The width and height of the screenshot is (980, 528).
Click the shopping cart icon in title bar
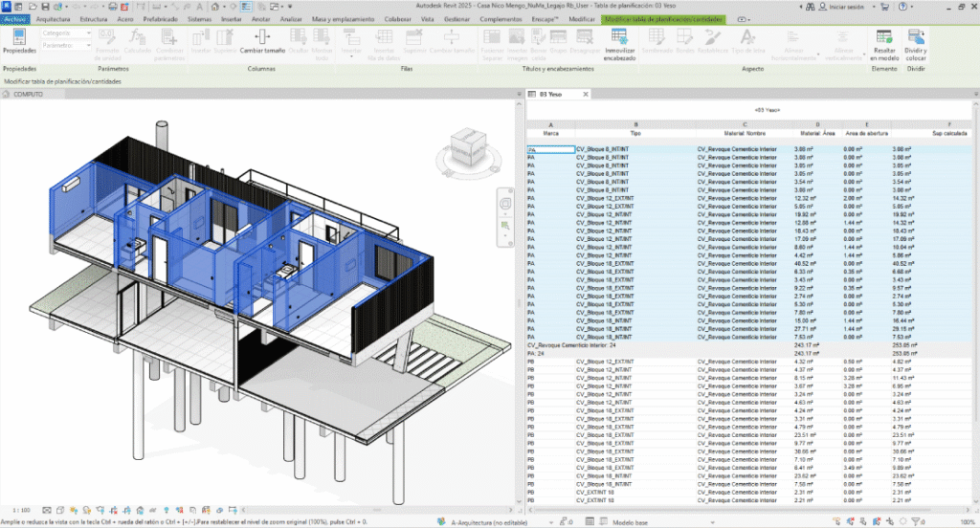click(884, 7)
